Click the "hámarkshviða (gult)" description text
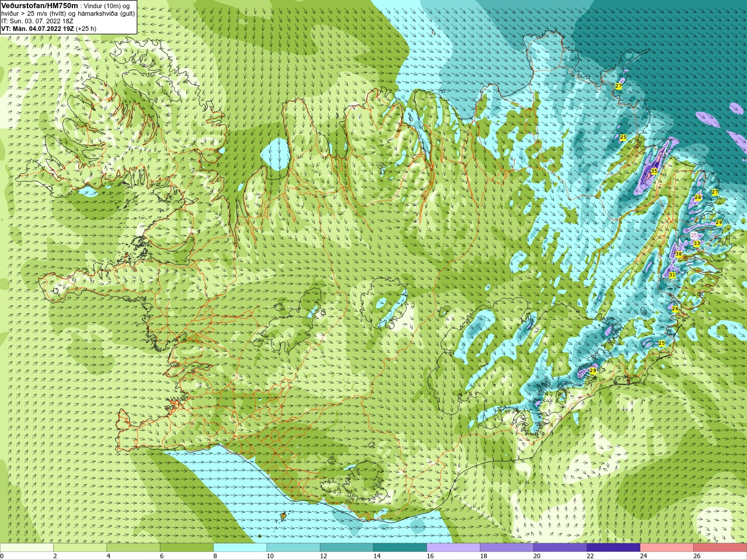747x560 pixels. click(x=107, y=13)
